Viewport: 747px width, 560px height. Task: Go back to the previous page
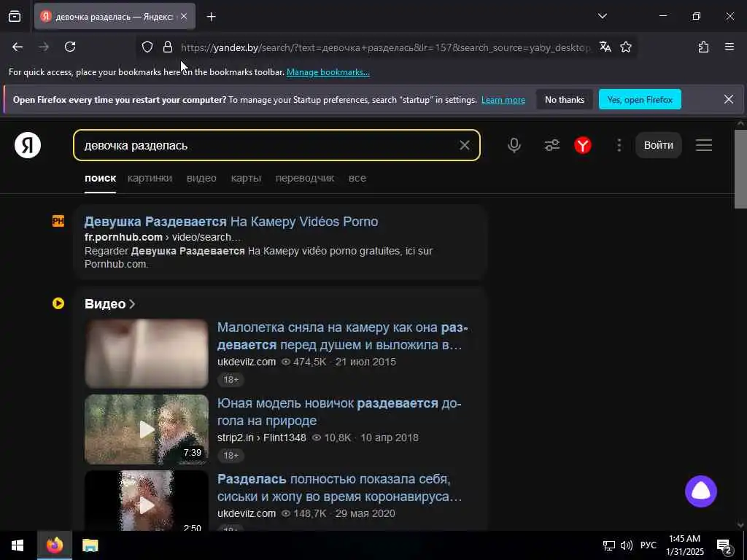(x=18, y=47)
